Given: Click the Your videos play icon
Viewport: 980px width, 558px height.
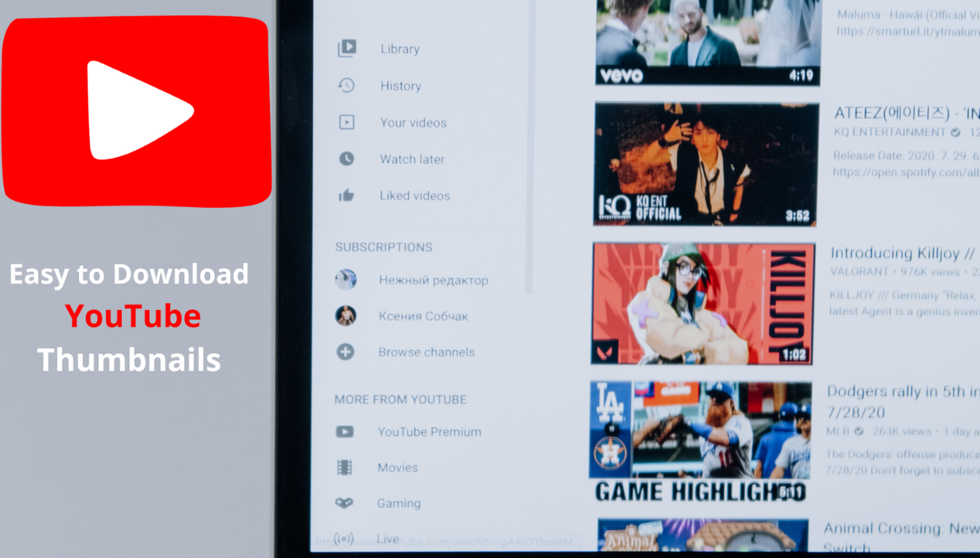Looking at the screenshot, I should [x=347, y=122].
